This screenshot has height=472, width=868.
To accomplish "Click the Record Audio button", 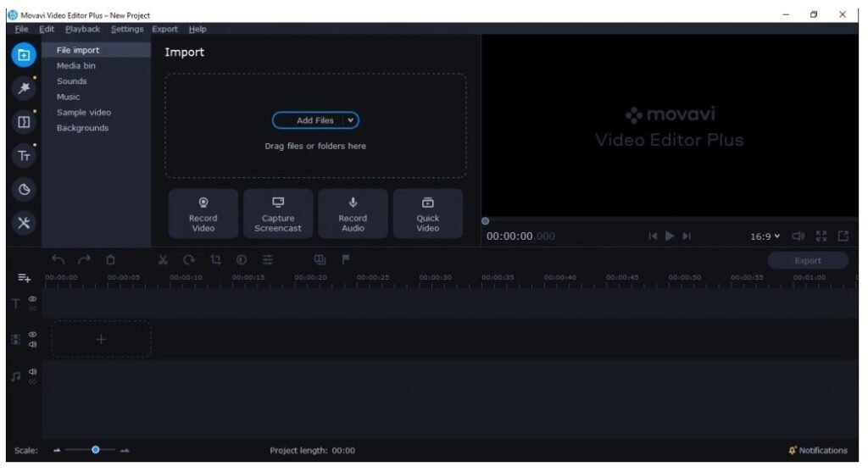I will pyautogui.click(x=353, y=214).
